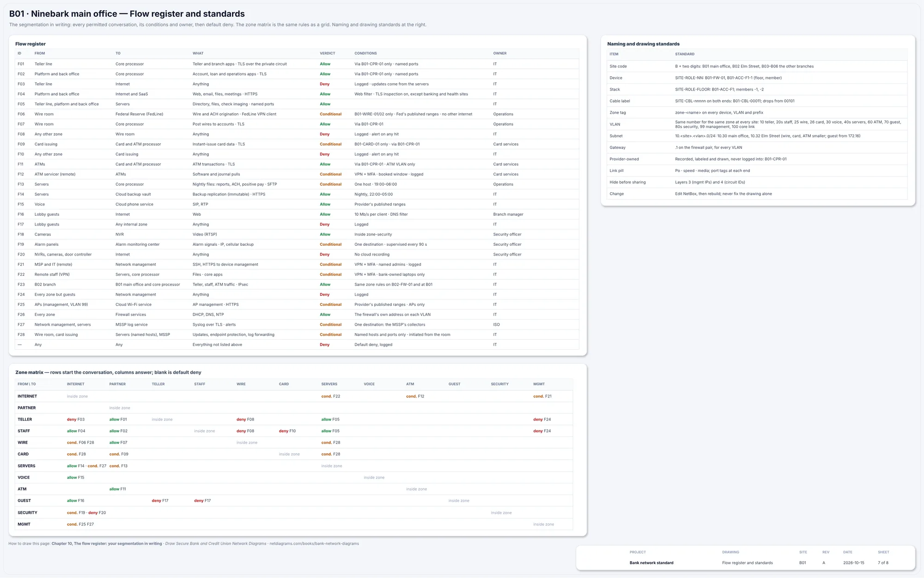Click 'No cloud recording' condition
The height and width of the screenshot is (578, 924).
[x=372, y=255]
